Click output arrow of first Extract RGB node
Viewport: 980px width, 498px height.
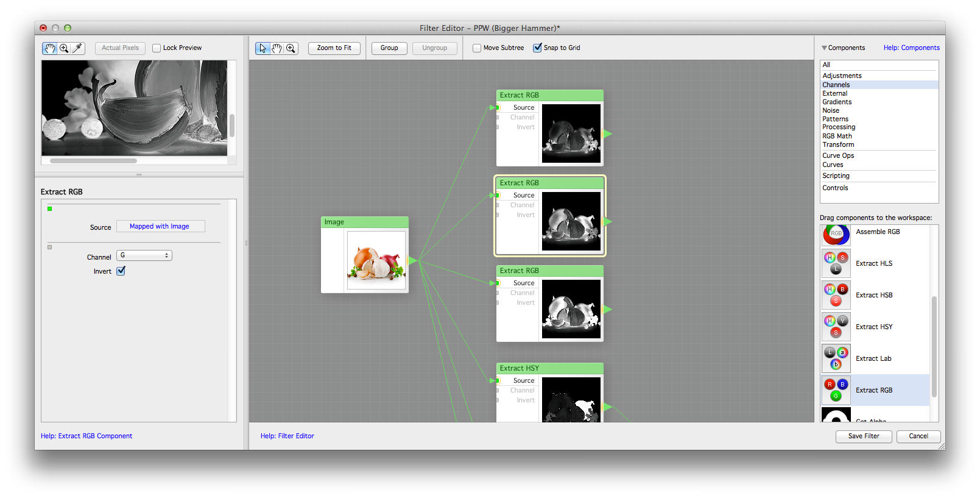click(x=607, y=133)
